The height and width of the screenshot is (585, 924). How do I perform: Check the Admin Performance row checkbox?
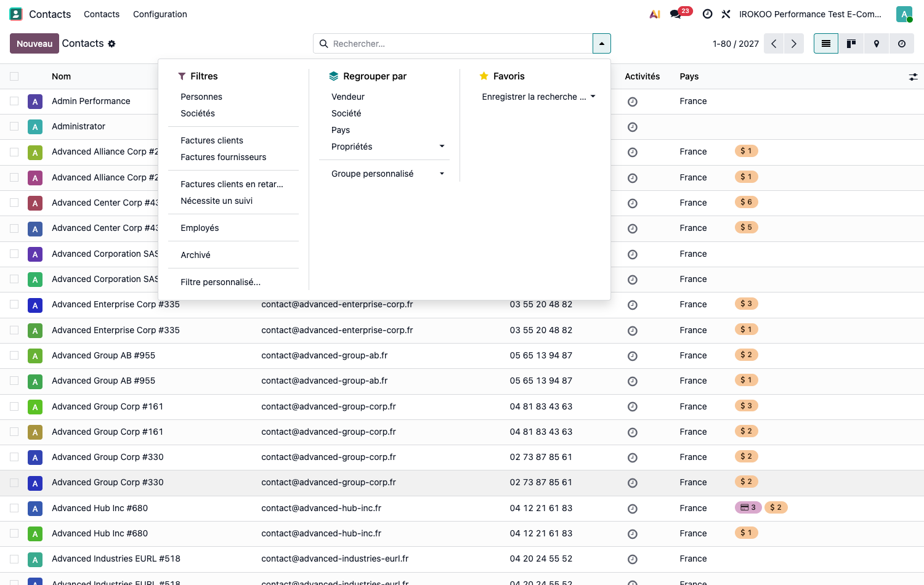tap(14, 101)
